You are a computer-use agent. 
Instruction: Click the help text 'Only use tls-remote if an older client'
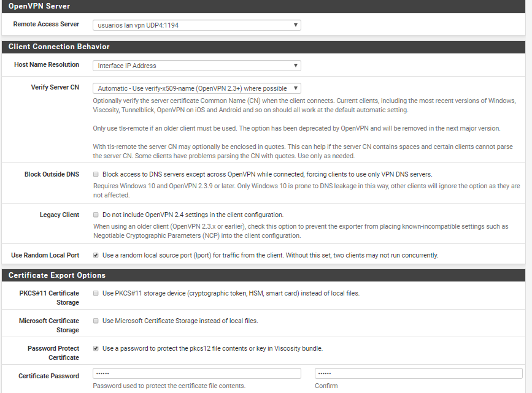pyautogui.click(x=296, y=129)
